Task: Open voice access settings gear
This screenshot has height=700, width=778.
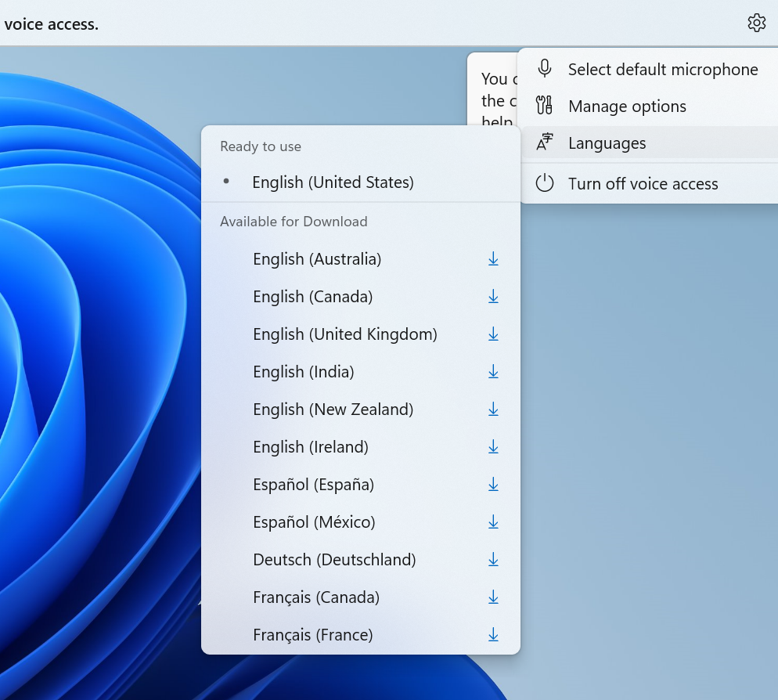Action: [756, 23]
